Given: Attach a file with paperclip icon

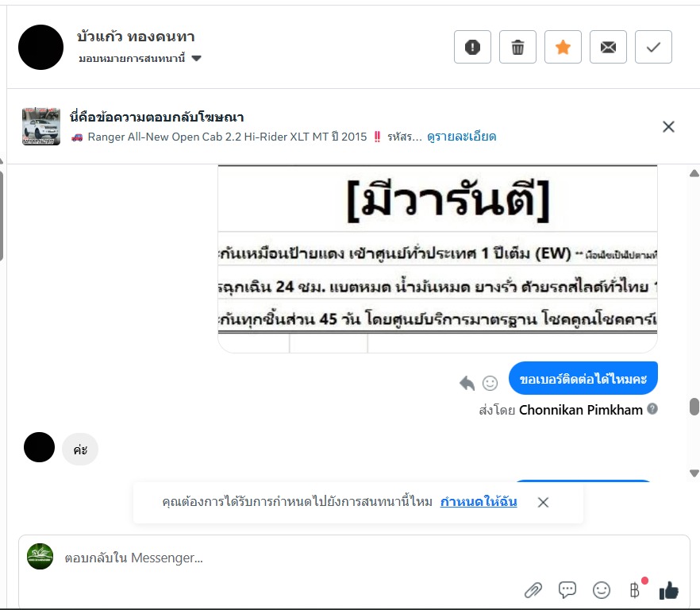Looking at the screenshot, I should point(533,590).
